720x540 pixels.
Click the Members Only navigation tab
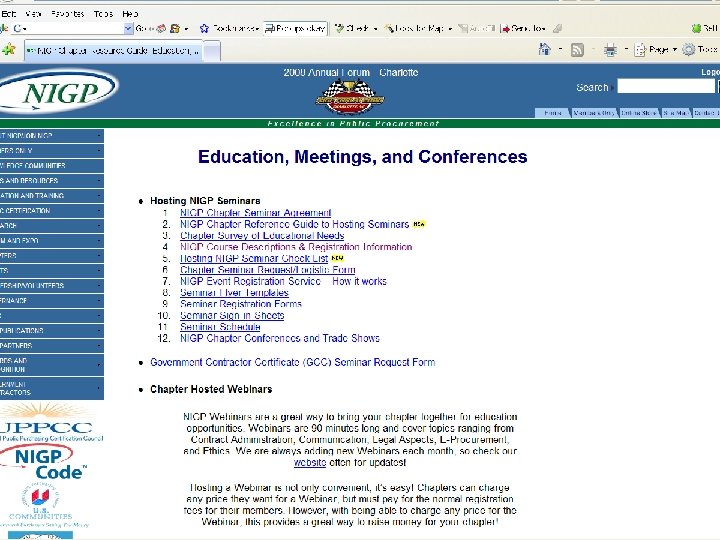594,113
